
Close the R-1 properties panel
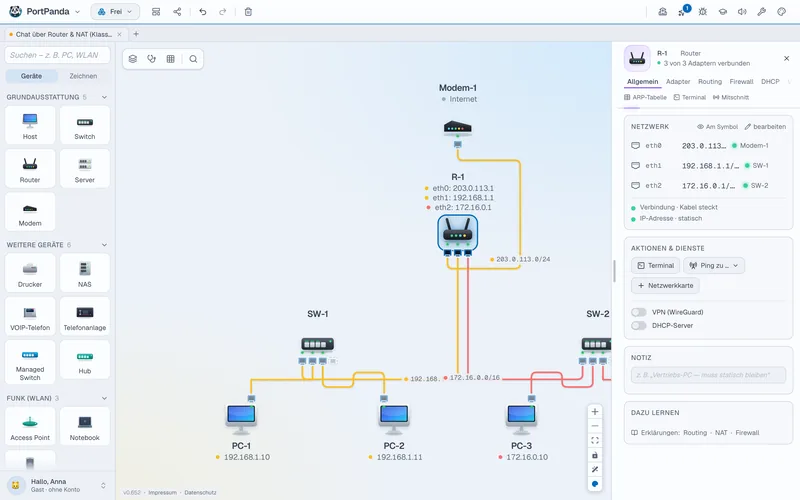coord(786,59)
